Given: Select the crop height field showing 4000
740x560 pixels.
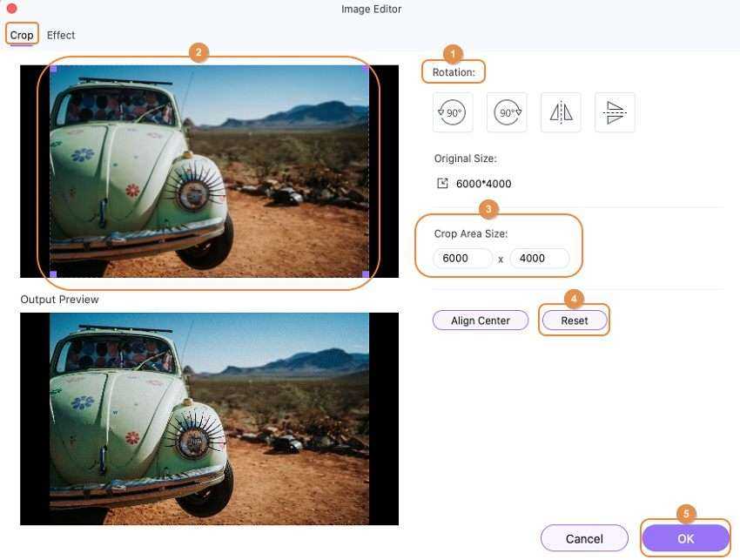Looking at the screenshot, I should point(539,259).
